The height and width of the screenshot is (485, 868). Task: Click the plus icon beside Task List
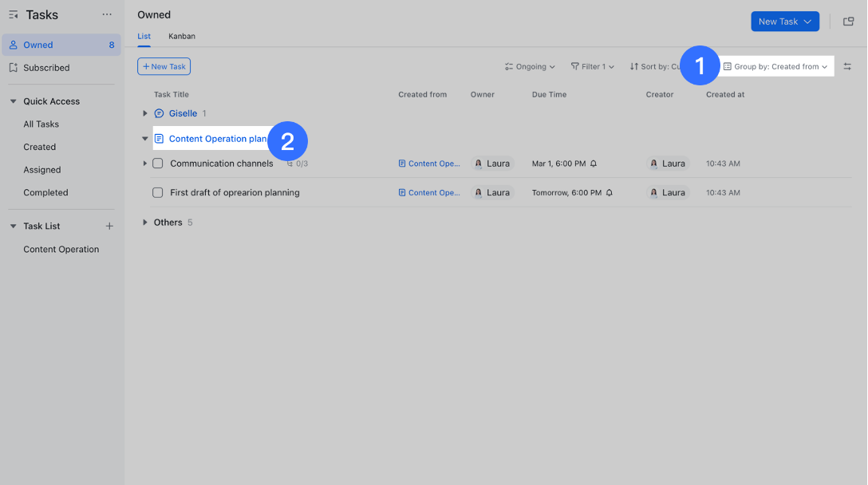[x=109, y=227]
